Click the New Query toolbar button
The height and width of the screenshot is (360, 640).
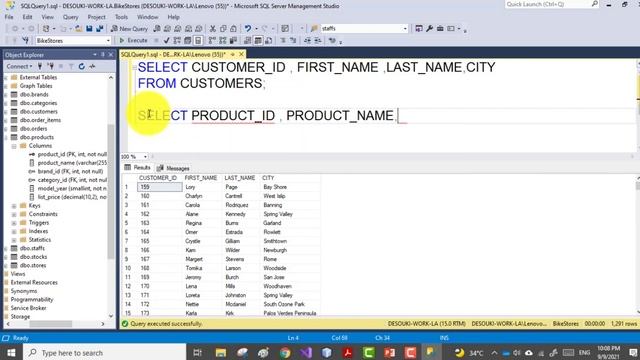tap(129, 29)
